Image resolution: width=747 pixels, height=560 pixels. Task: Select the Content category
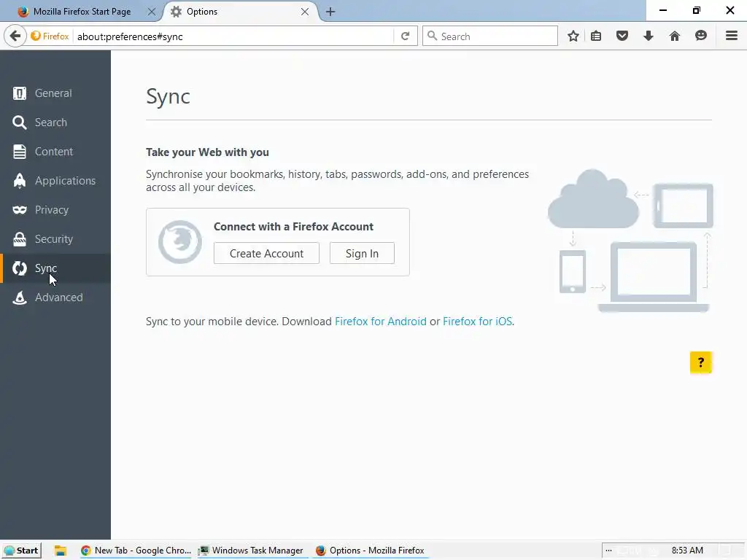[55, 152]
